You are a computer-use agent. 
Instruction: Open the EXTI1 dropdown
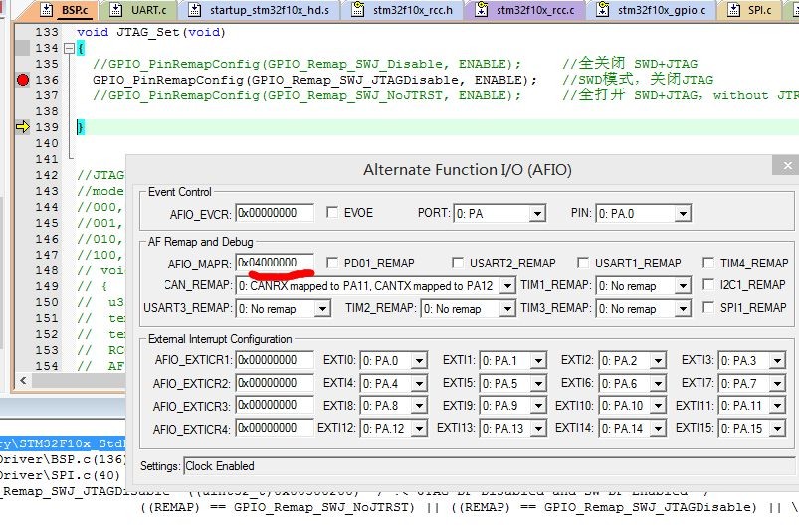(x=512, y=360)
